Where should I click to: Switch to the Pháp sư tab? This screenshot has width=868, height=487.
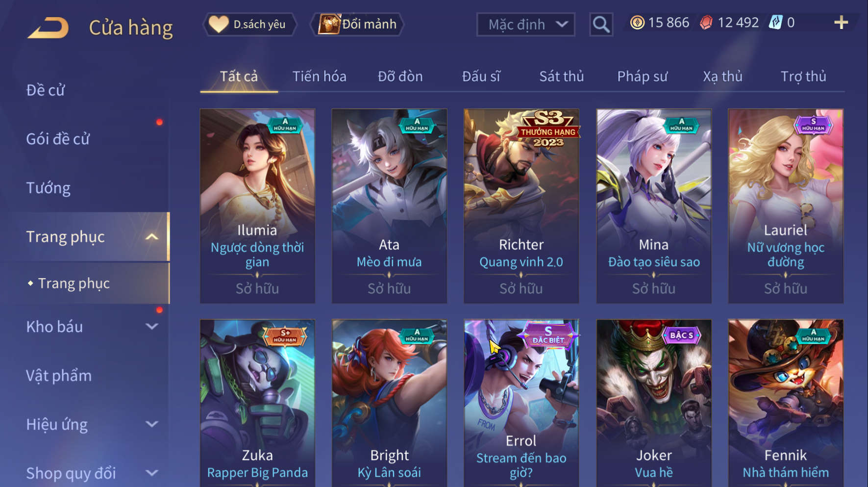642,77
